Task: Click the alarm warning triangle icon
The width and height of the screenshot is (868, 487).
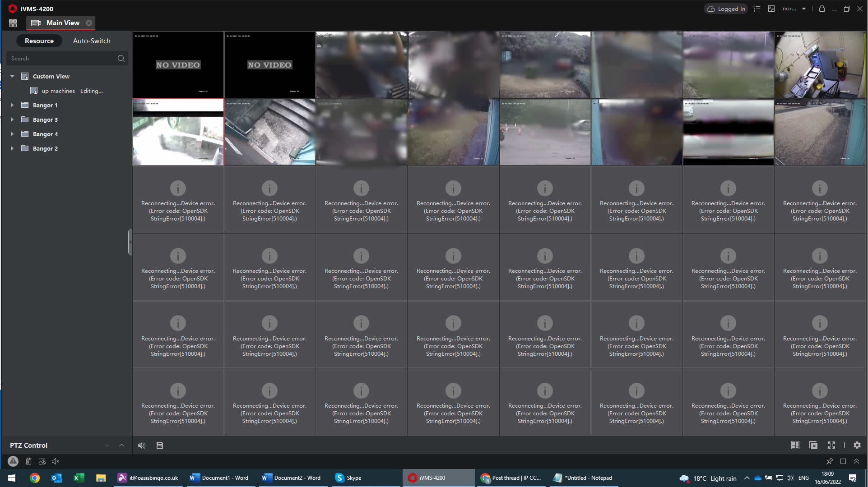Action: coord(13,461)
